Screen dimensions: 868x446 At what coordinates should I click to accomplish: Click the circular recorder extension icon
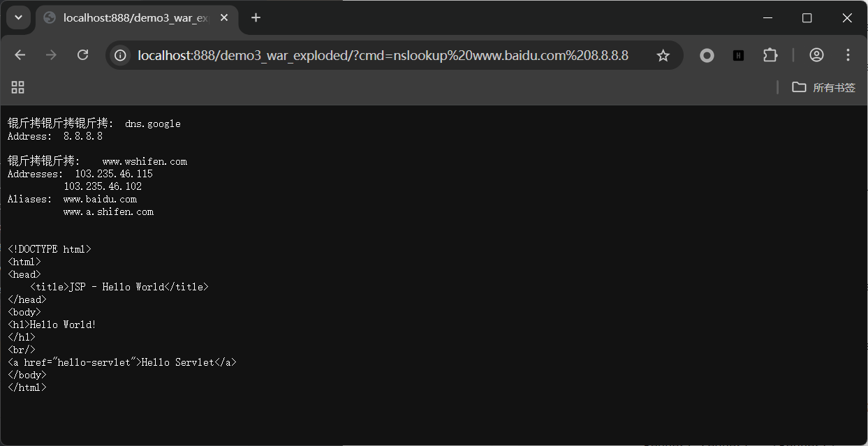(x=707, y=54)
